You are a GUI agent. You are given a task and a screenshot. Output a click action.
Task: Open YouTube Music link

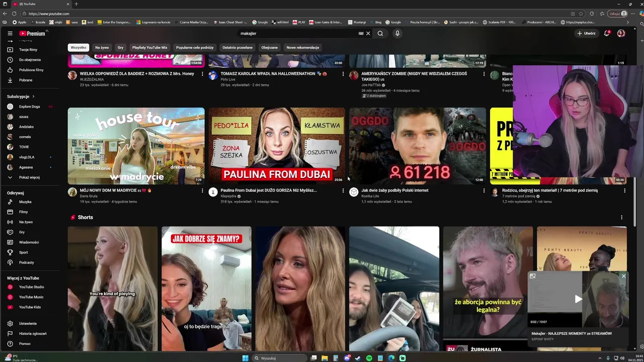[30, 297]
